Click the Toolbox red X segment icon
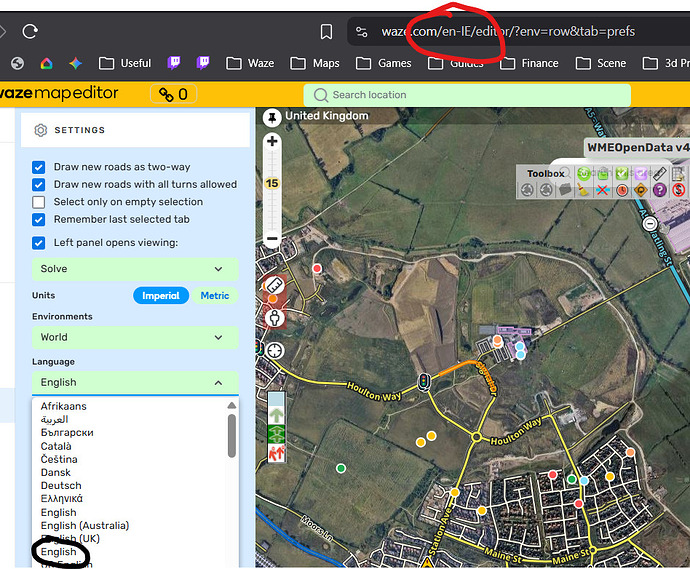 (602, 191)
